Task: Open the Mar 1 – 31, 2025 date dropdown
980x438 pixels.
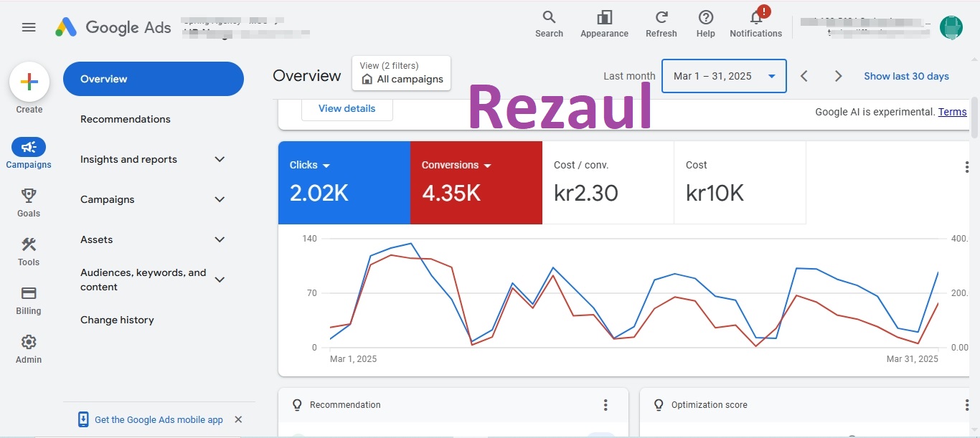Action: [723, 76]
